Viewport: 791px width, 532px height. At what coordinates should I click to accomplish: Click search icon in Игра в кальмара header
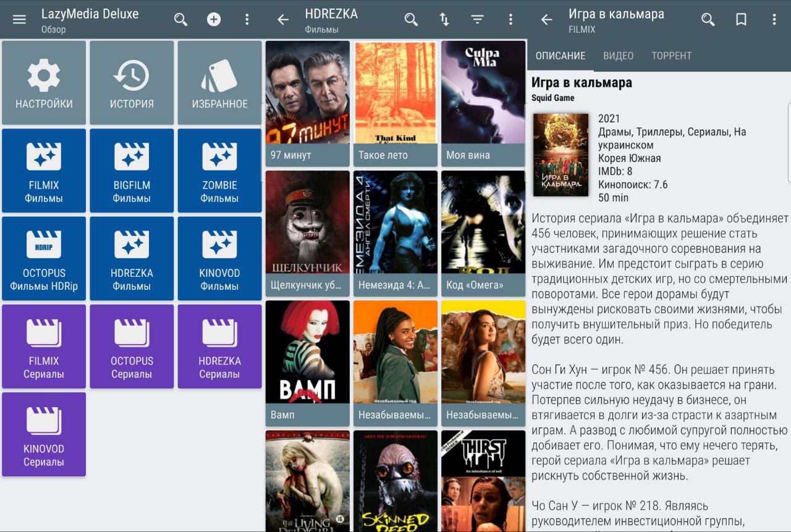(708, 19)
